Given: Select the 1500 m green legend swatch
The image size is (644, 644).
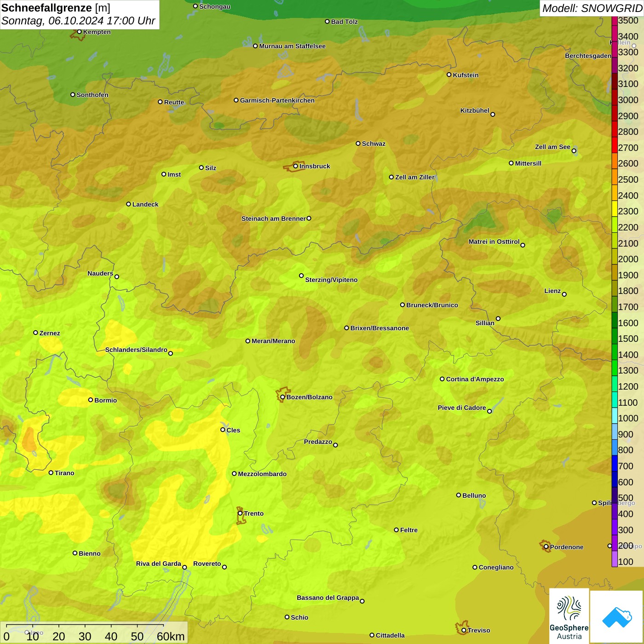Looking at the screenshot, I should point(615,336).
